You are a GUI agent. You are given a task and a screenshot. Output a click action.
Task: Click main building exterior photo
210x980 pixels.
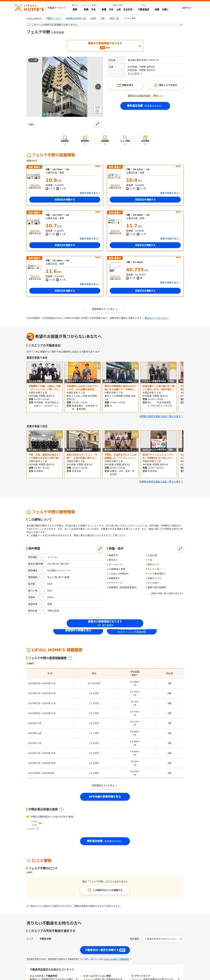pyautogui.click(x=64, y=87)
